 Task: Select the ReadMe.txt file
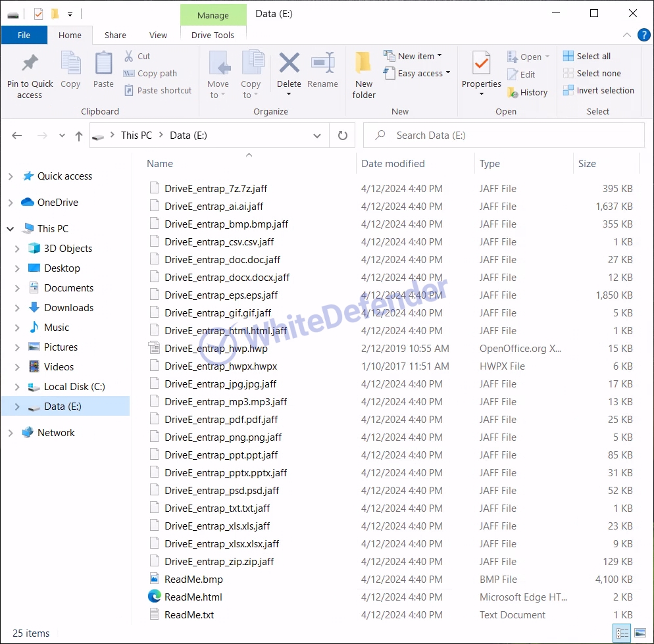[189, 615]
